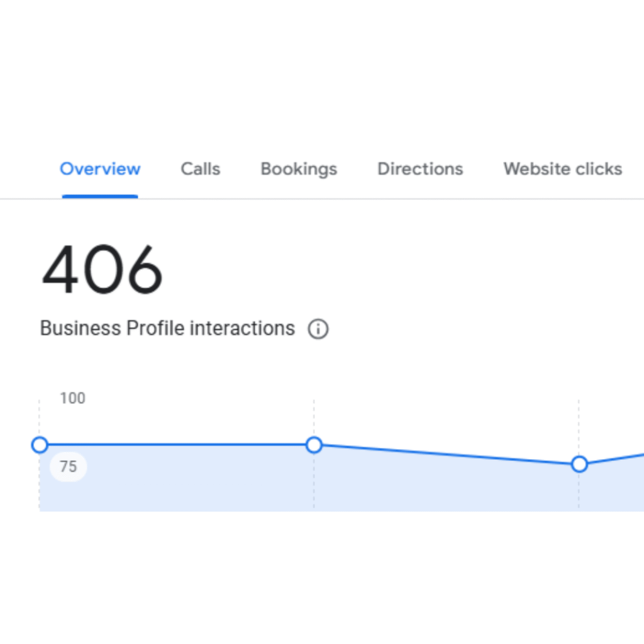
Task: Switch to the Calls tab
Action: click(x=200, y=169)
